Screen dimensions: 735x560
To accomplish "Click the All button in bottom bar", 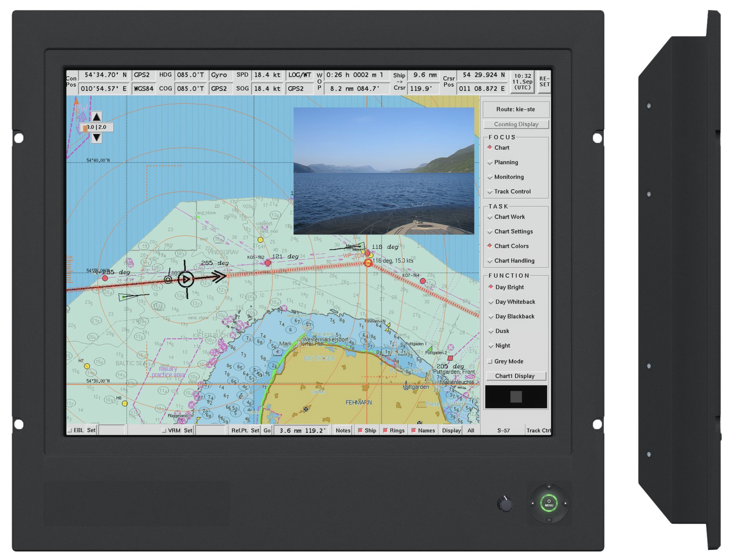I will [x=471, y=430].
